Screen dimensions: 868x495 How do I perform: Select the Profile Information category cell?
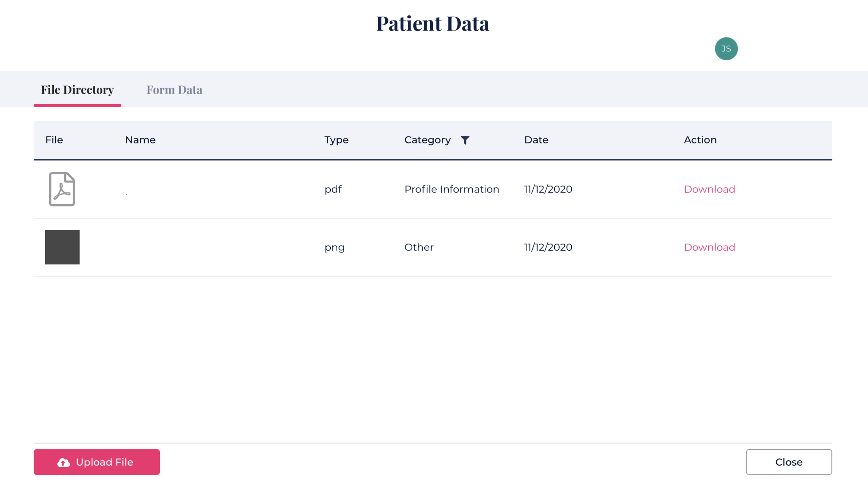[451, 189]
